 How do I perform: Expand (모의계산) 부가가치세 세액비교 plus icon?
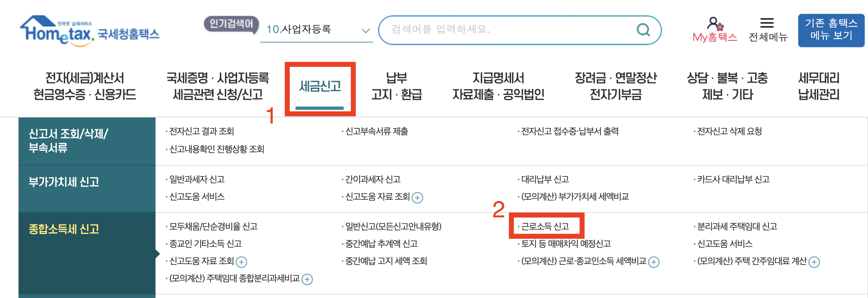pyautogui.click(x=418, y=198)
